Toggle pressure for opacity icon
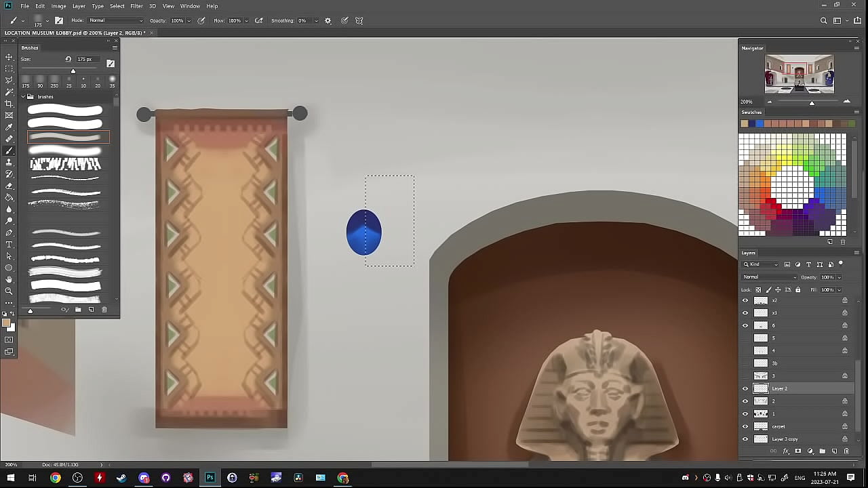 click(201, 21)
